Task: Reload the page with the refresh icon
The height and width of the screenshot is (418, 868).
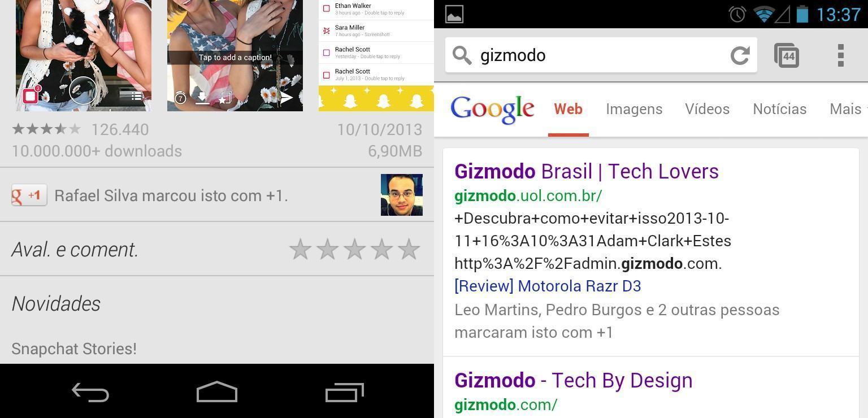Action: 740,55
